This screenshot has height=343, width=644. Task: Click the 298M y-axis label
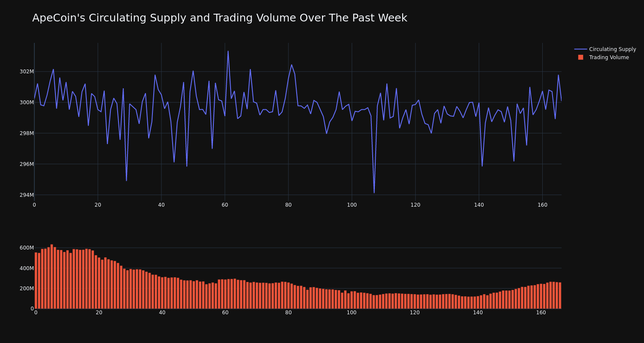[x=27, y=133]
